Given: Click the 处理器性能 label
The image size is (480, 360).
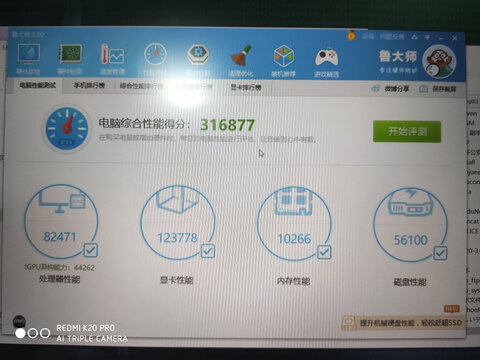Looking at the screenshot, I should click(x=60, y=279).
